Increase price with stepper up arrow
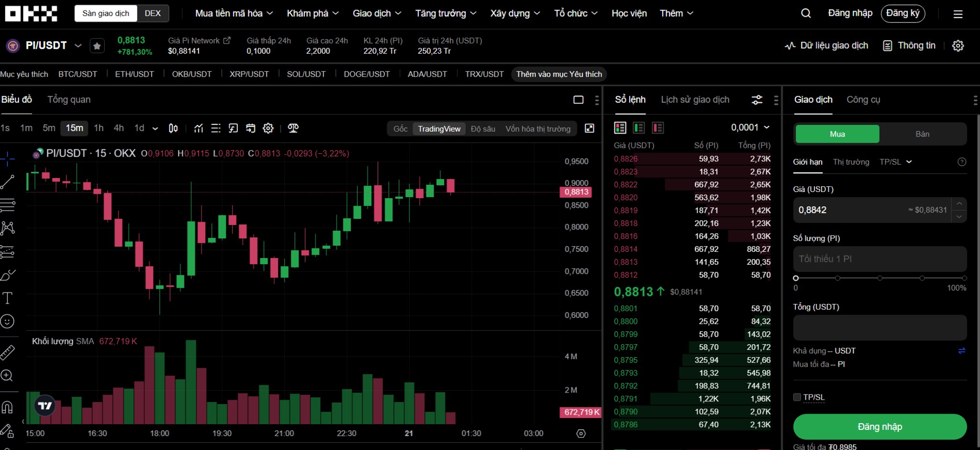 (x=959, y=204)
